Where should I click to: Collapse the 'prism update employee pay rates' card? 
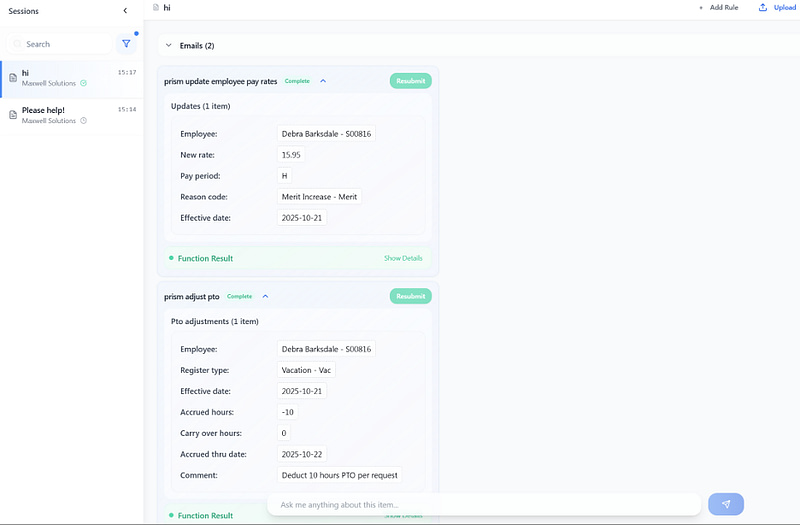(x=323, y=81)
